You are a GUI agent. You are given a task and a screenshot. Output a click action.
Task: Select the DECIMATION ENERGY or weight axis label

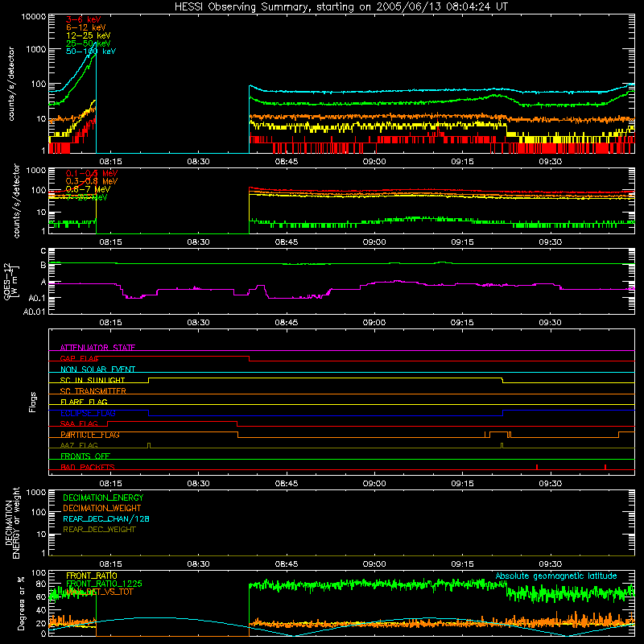[11, 522]
